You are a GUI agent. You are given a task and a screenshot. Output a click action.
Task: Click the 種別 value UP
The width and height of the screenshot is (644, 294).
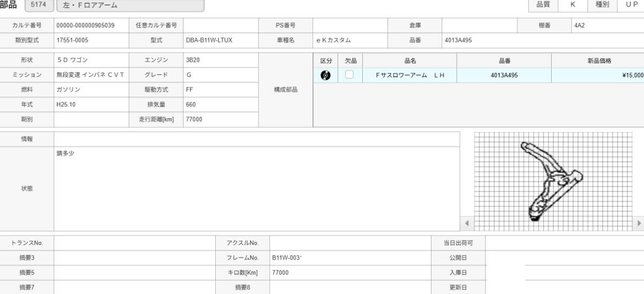[632, 5]
